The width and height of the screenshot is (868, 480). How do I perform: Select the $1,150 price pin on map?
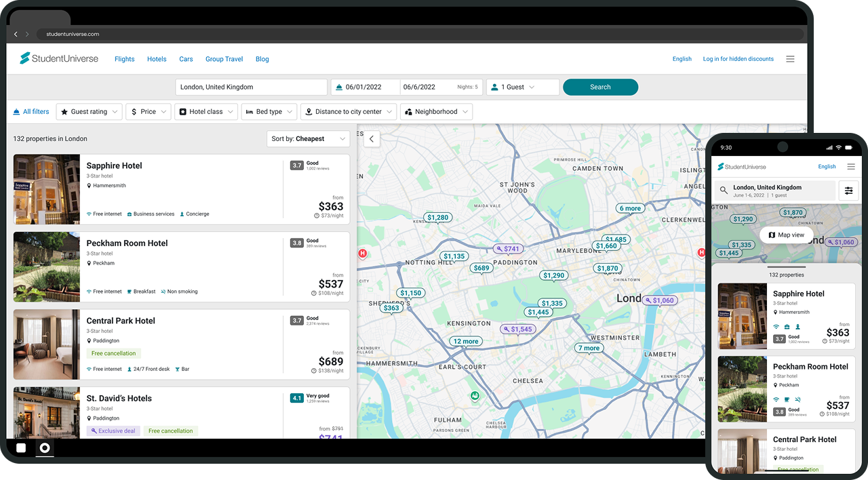(410, 293)
